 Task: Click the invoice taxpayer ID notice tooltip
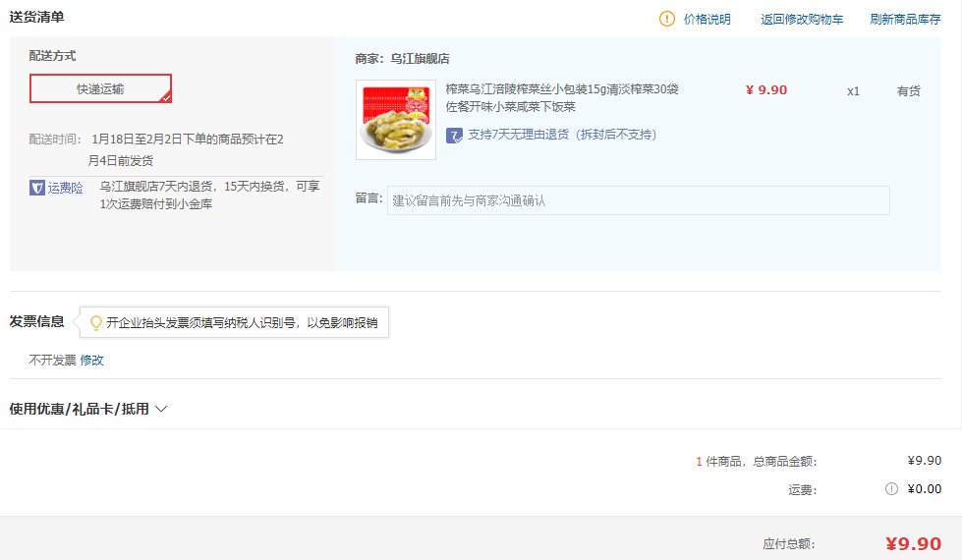point(235,322)
